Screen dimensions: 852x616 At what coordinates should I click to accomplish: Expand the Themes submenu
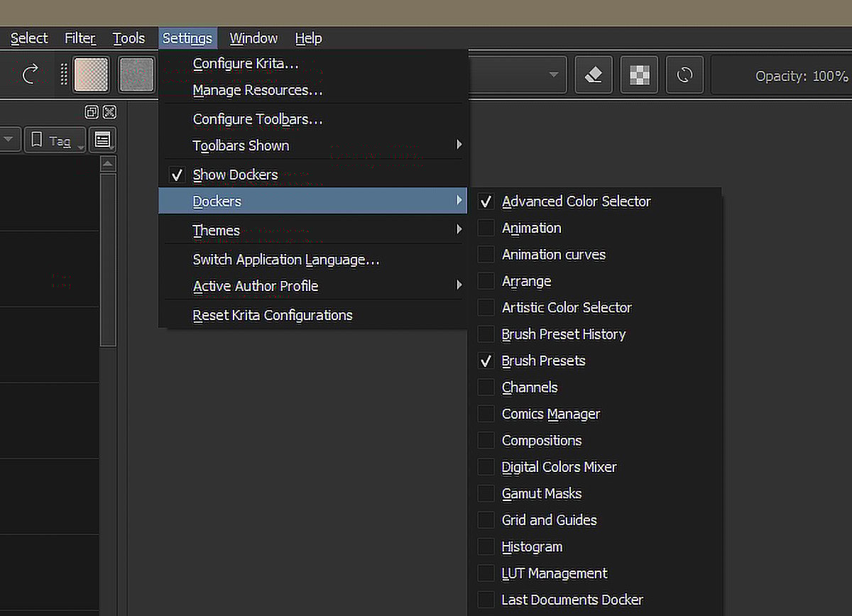[x=313, y=230]
